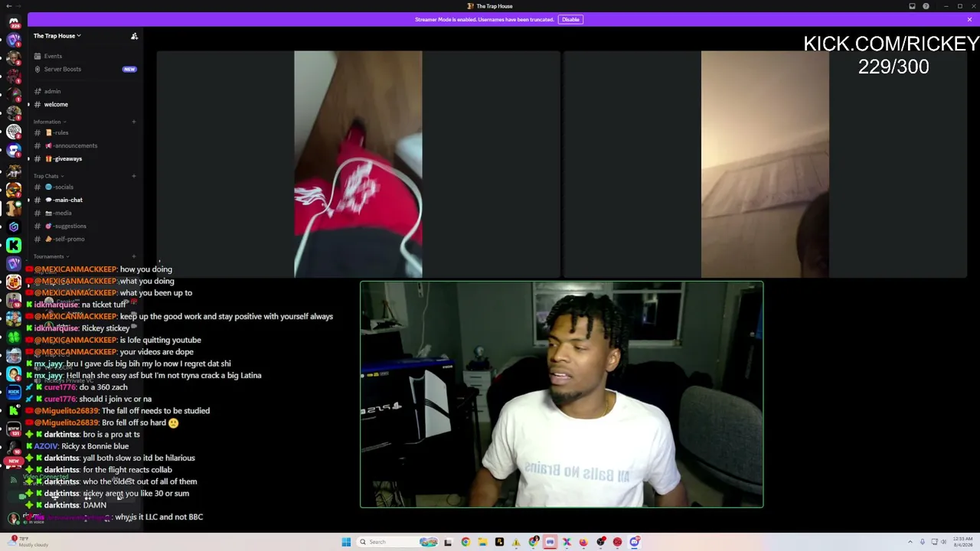Open the highlighted active app on taskbar
This screenshot has height=551, width=980.
pos(550,542)
